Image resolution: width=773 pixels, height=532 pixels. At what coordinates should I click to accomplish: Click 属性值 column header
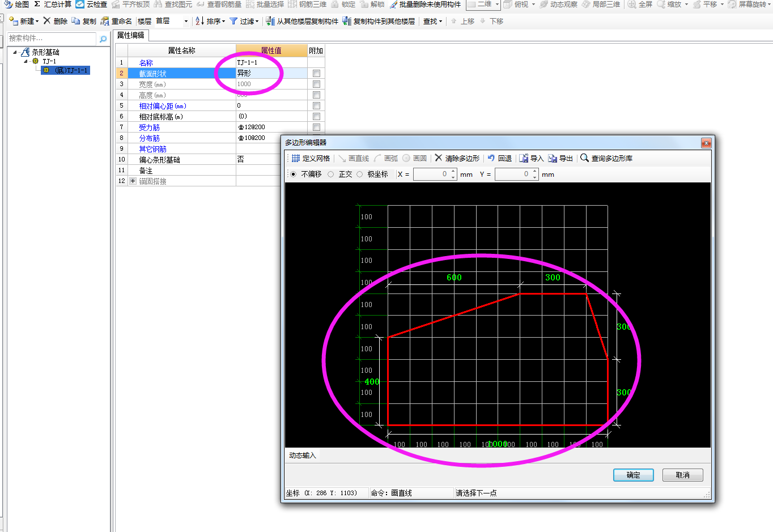click(271, 50)
